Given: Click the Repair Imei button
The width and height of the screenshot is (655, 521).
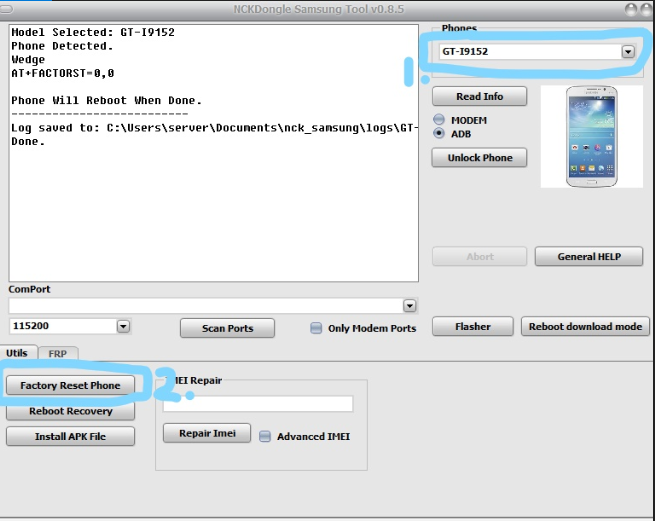Looking at the screenshot, I should [207, 433].
